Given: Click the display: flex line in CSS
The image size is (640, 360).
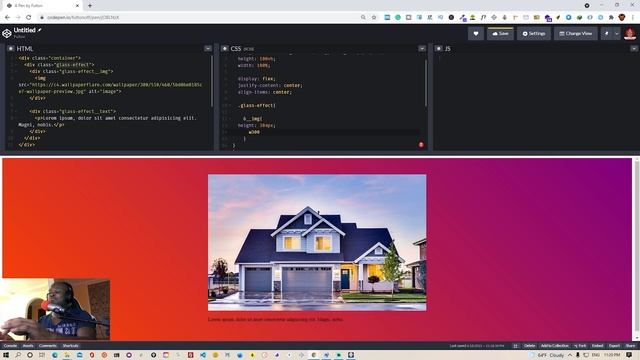Looking at the screenshot, I should click(257, 79).
